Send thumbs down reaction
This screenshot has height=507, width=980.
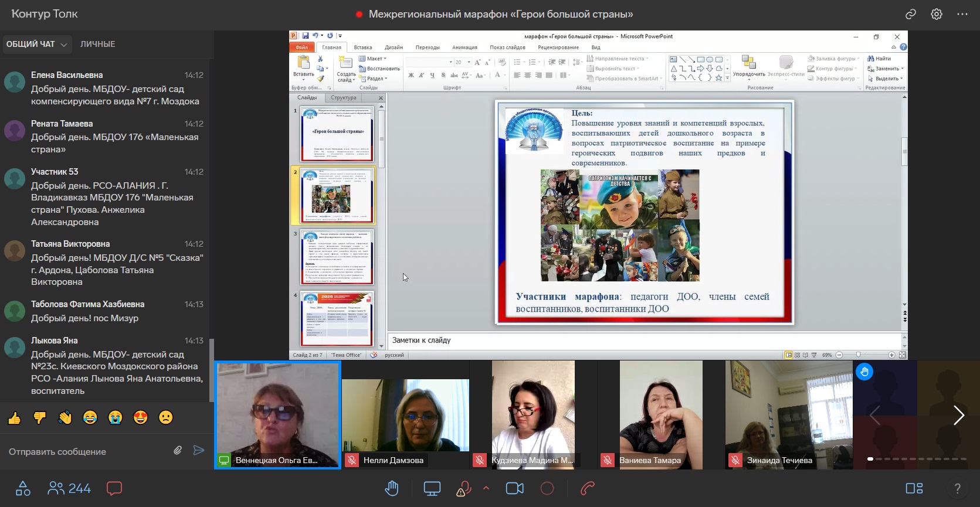39,417
